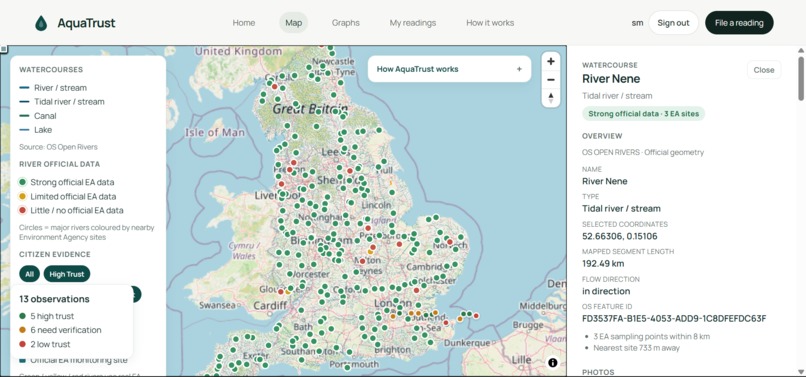Click the River Nene panel heading
806x377 pixels.
pos(611,79)
